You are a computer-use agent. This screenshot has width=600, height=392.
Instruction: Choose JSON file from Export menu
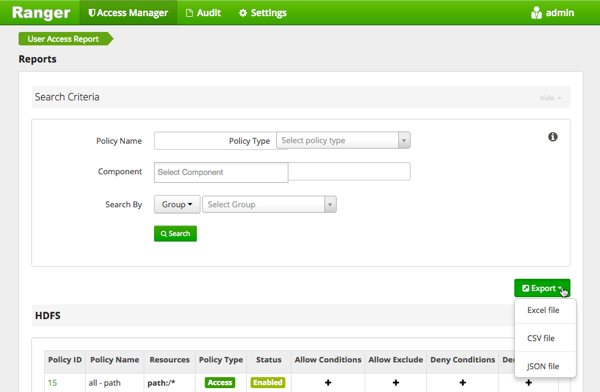click(x=543, y=366)
